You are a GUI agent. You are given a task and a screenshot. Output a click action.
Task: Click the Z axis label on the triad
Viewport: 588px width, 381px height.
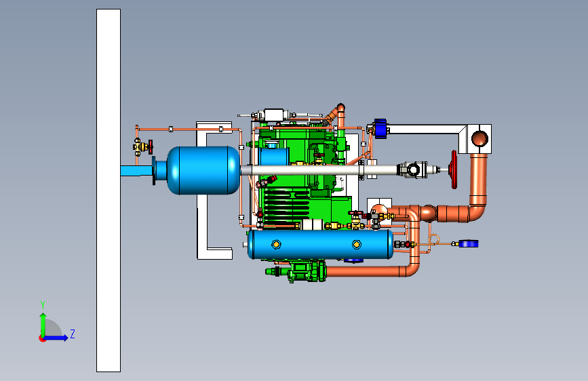pos(73,334)
